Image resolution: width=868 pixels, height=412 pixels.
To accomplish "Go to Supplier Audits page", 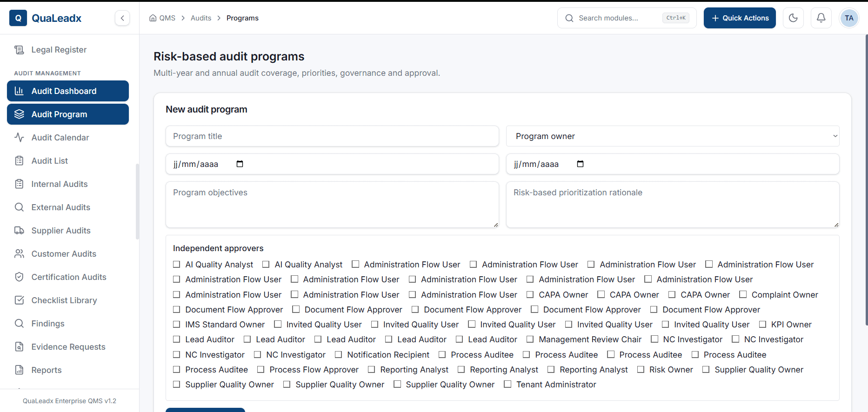I will pos(68,231).
